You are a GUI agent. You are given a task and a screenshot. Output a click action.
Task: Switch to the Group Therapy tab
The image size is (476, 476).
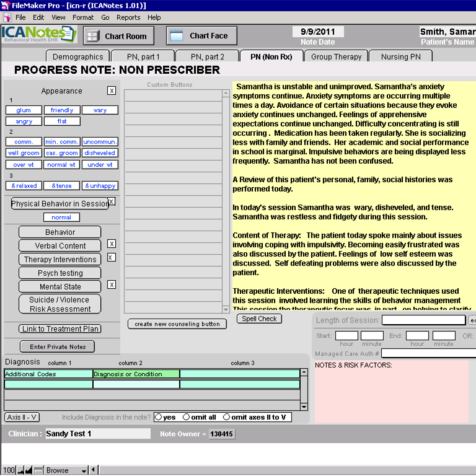pos(336,56)
